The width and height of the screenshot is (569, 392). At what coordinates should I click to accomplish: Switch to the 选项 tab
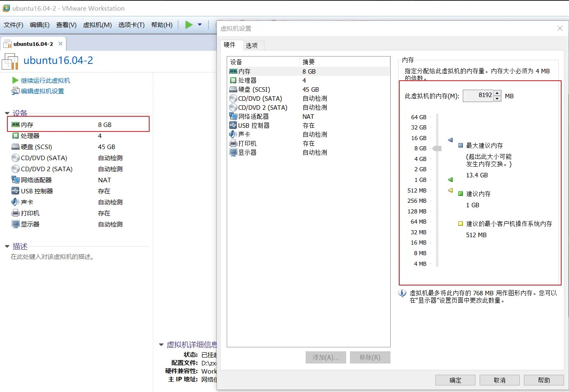coord(253,45)
